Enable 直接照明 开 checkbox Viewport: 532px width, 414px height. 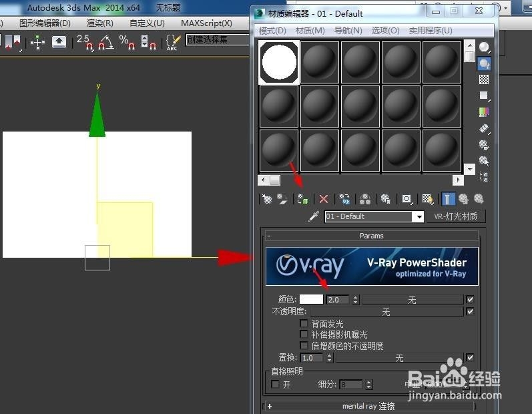(x=276, y=384)
